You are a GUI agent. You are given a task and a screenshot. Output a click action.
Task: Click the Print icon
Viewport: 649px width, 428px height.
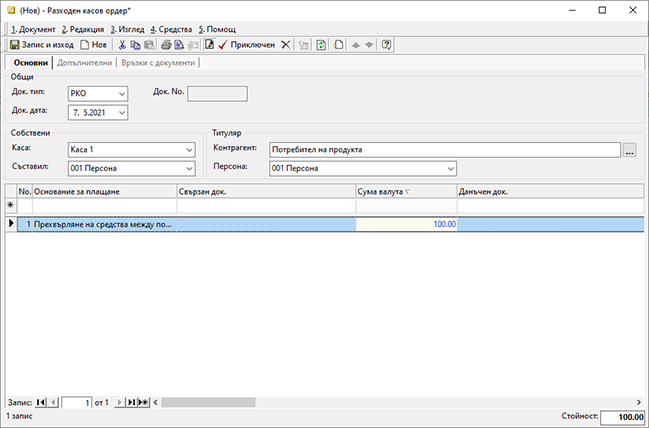coord(166,45)
